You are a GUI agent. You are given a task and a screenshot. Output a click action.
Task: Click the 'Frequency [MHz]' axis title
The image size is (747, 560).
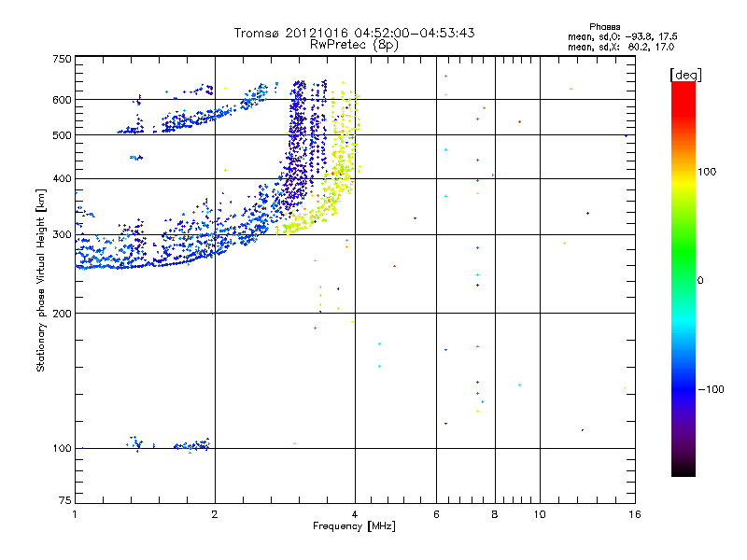pyautogui.click(x=354, y=525)
